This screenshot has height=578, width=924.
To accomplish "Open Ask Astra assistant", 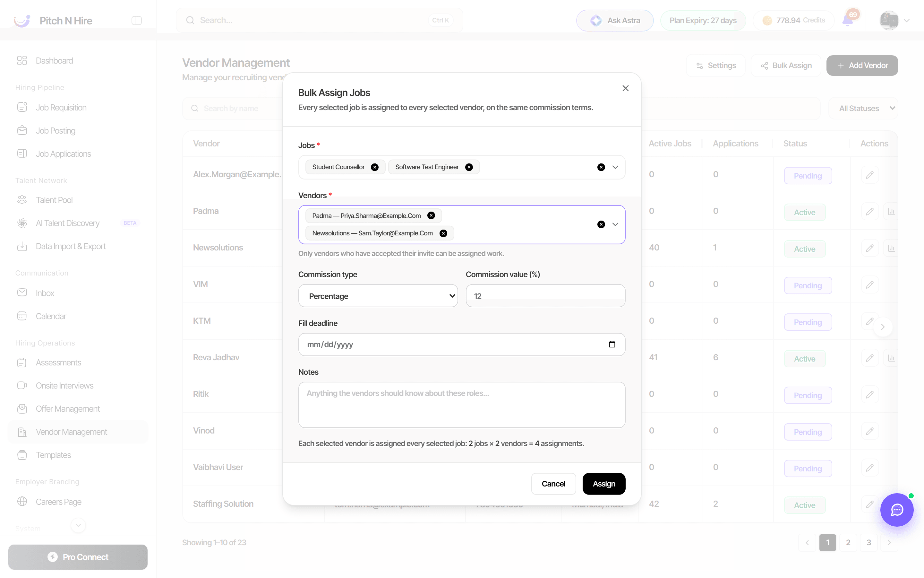I will 615,21.
